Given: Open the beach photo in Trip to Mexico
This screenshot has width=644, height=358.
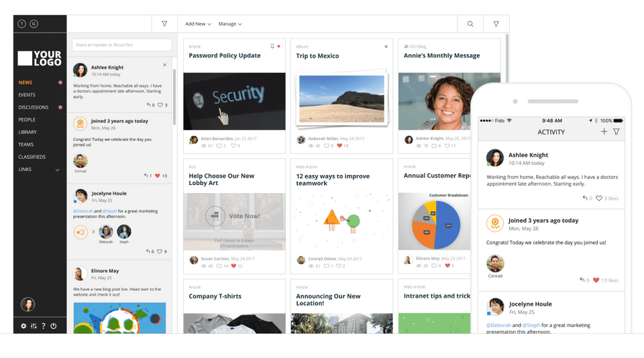Looking at the screenshot, I should pos(341,99).
